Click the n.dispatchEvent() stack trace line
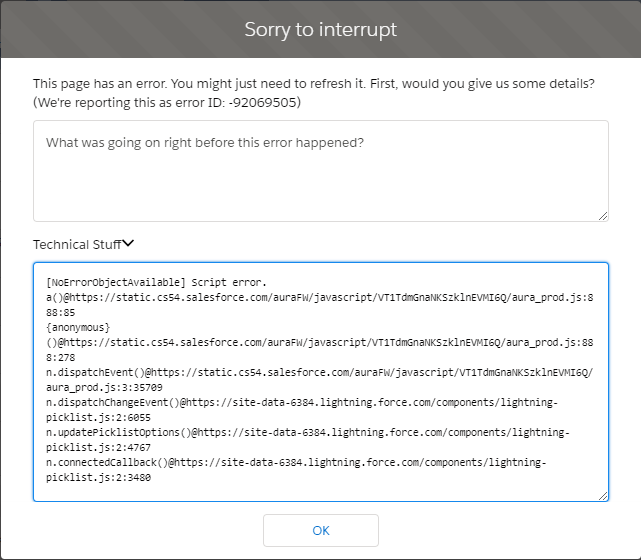 click(320, 371)
